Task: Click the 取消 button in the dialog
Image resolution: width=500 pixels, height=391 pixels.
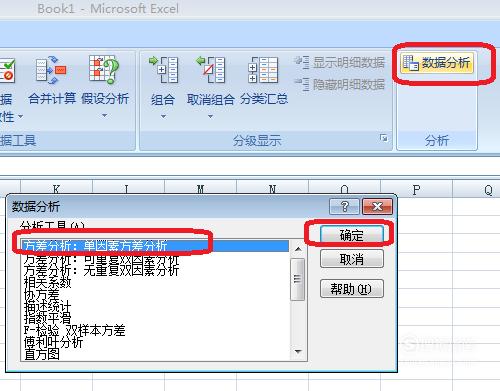Action: click(x=352, y=259)
